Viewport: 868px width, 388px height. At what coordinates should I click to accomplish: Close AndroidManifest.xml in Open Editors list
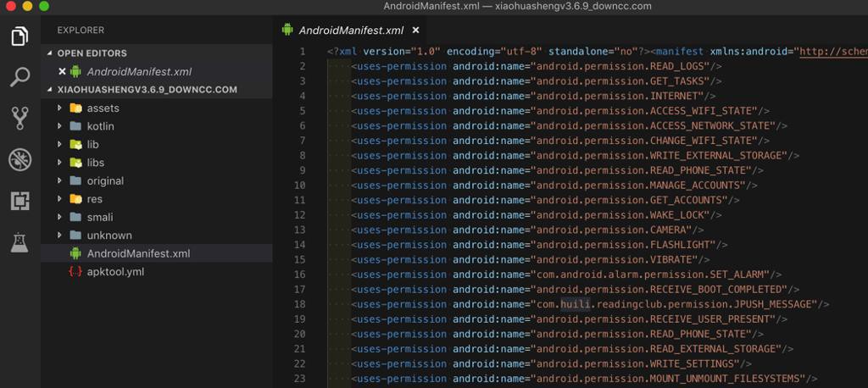(61, 71)
